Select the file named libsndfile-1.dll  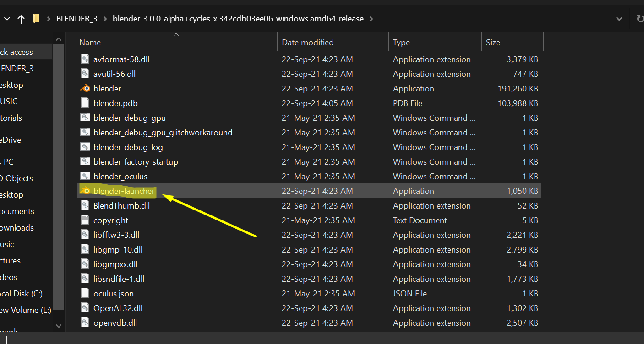(x=119, y=279)
